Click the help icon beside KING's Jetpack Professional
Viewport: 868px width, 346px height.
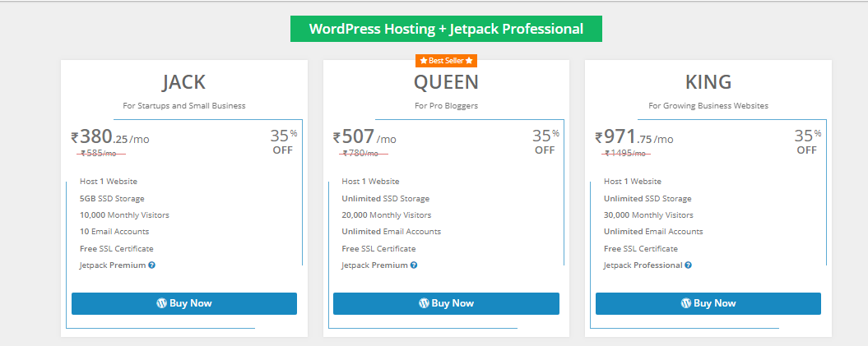[x=688, y=265]
